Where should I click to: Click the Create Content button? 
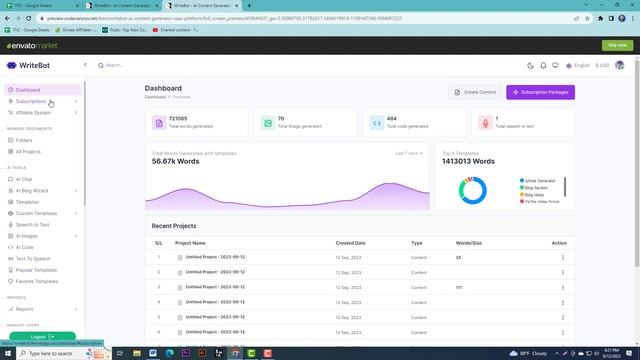(x=475, y=92)
